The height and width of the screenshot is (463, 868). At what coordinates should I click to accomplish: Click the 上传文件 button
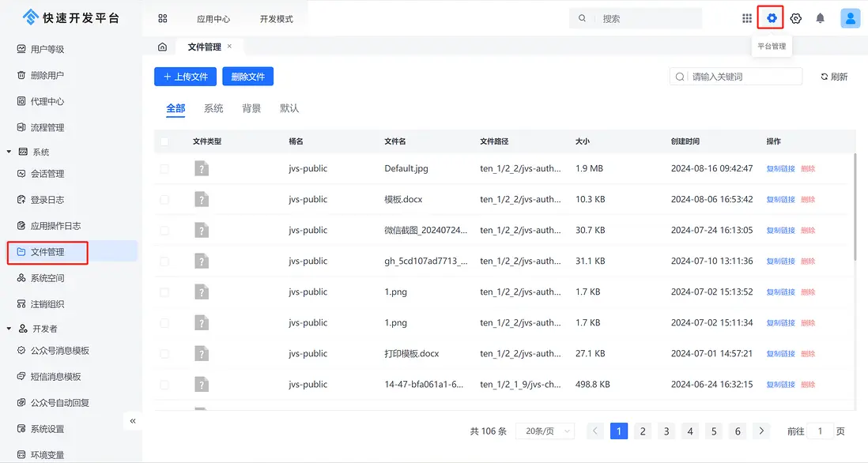point(186,77)
